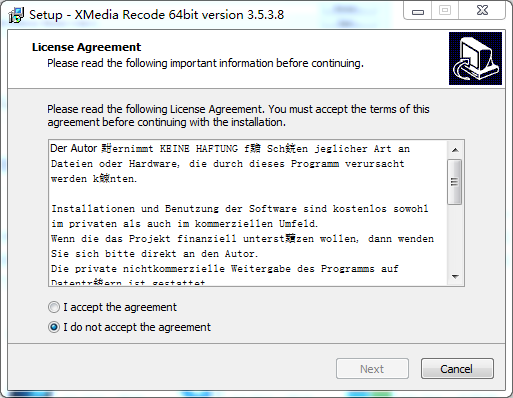Viewport: 513px width, 398px height.
Task: Close the setup window with X
Action: point(482,11)
